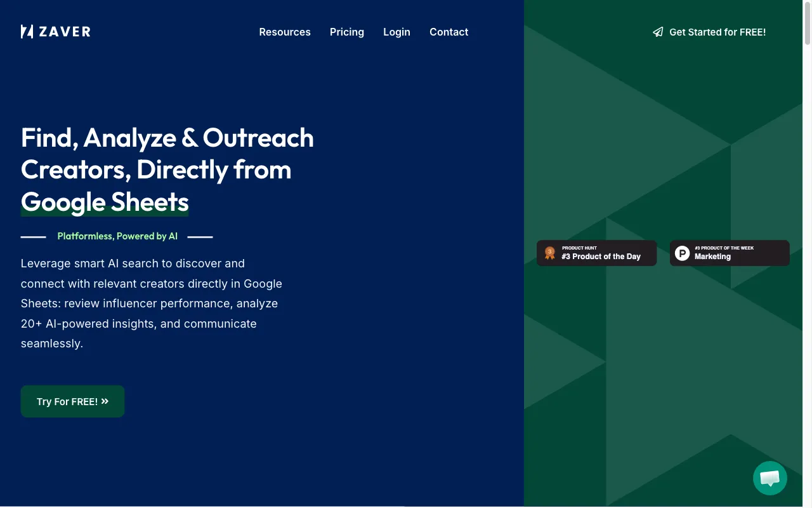Click the double chevron arrow icon

pyautogui.click(x=105, y=401)
